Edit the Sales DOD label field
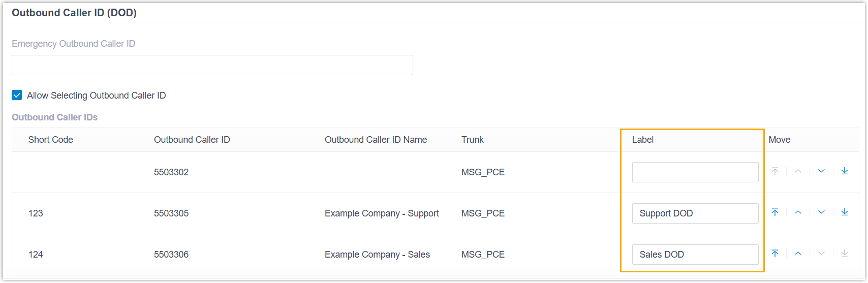 (x=695, y=255)
